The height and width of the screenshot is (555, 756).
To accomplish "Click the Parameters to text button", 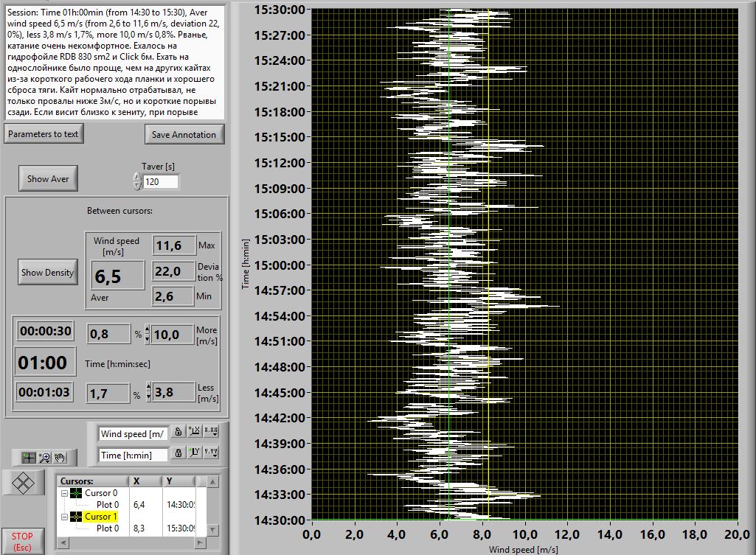I will click(x=43, y=134).
